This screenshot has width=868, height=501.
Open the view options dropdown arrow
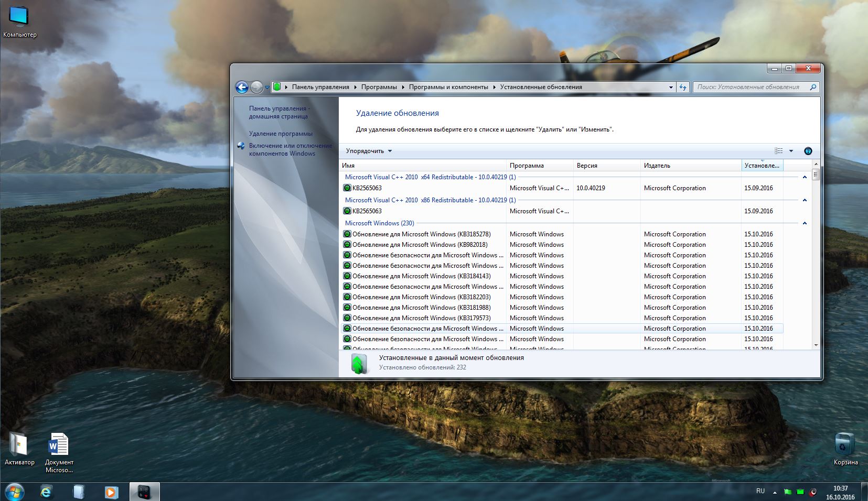tap(791, 151)
